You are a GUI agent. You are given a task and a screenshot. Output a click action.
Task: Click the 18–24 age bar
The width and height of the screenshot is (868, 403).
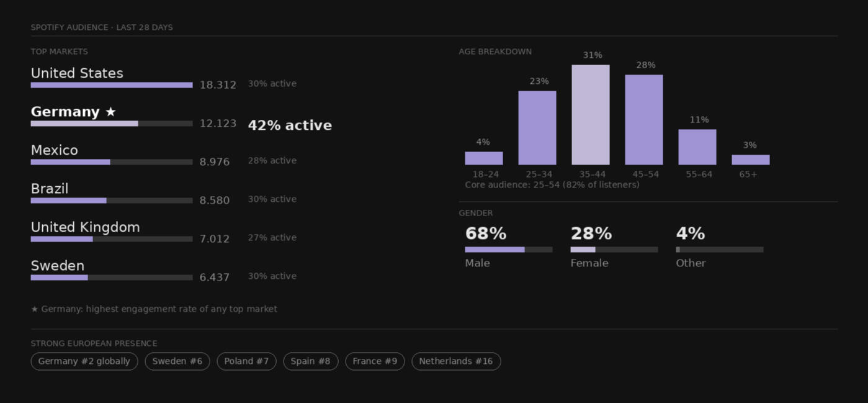tap(484, 158)
